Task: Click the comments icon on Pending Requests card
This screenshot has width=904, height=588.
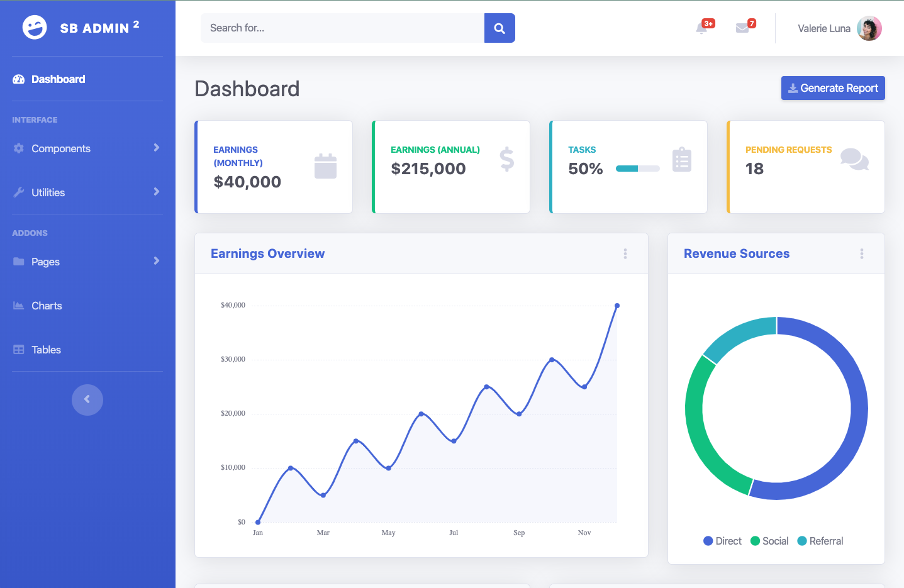Action: click(854, 159)
